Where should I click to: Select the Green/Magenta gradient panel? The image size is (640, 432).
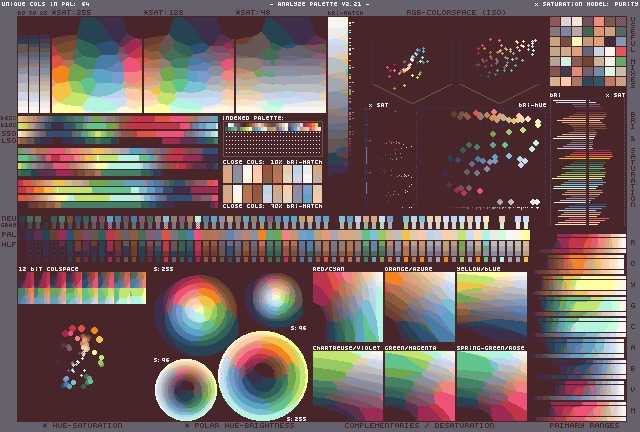419,384
